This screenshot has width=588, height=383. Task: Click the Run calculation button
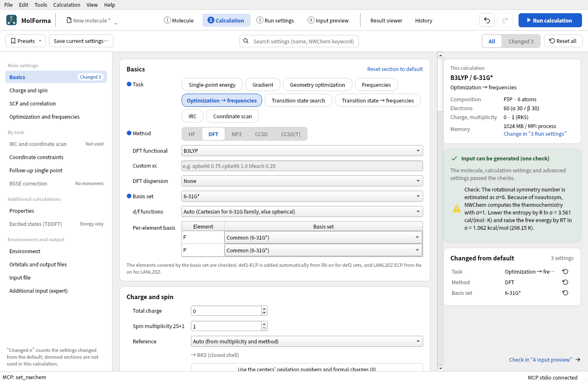pos(550,20)
